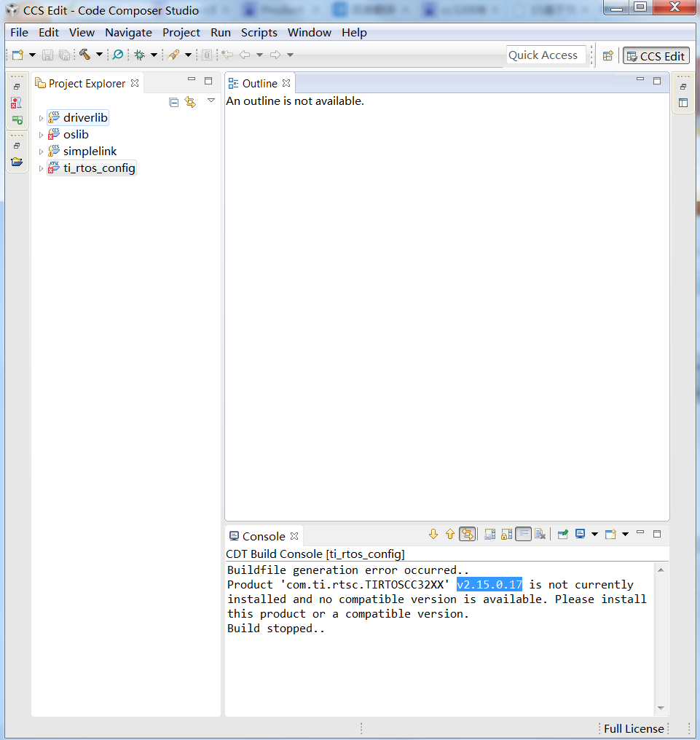Close the Console view tab
Screen dimensions: 700x740
[294, 536]
